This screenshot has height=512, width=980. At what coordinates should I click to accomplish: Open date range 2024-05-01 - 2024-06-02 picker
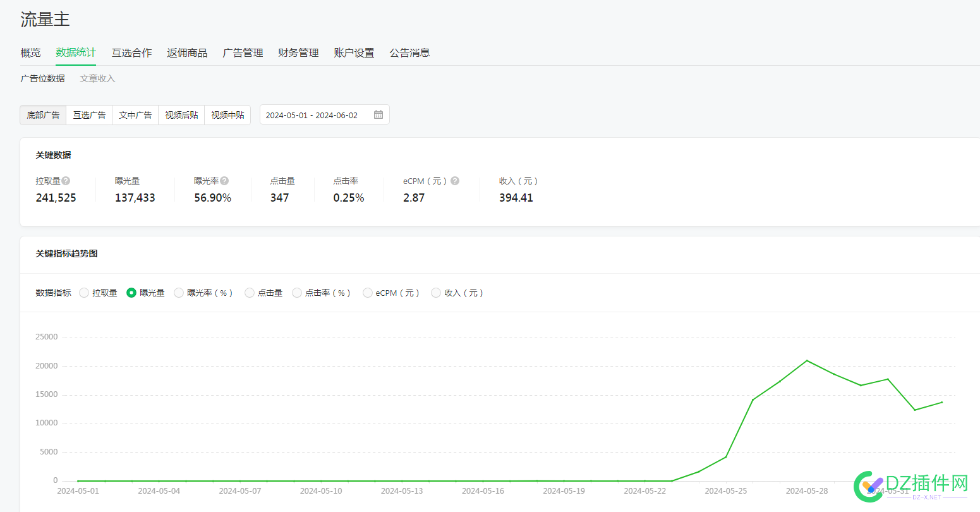[x=324, y=114]
